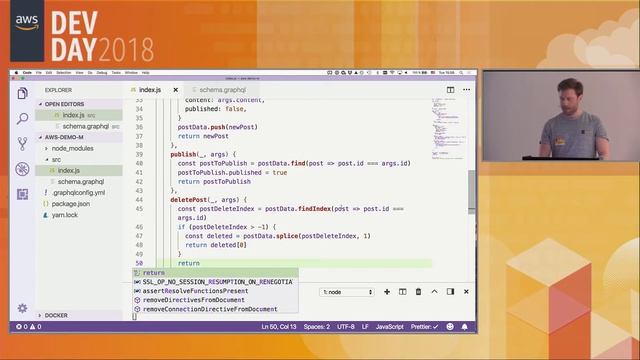Expand the node_modules folder
The image size is (640, 360).
pyautogui.click(x=72, y=148)
